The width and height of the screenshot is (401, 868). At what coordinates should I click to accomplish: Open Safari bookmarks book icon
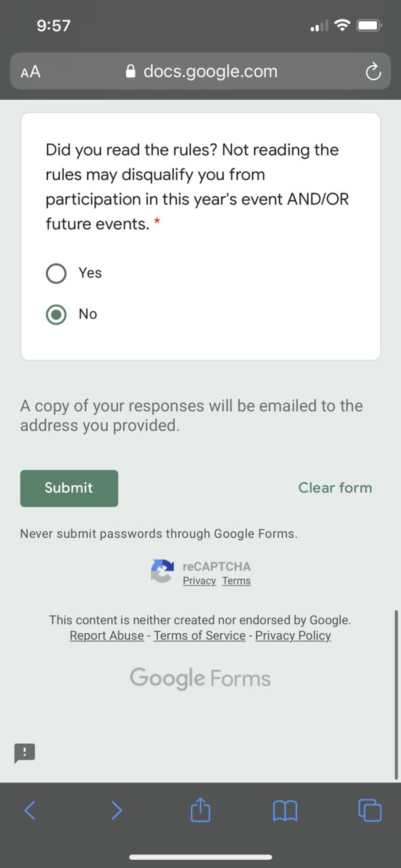point(285,810)
